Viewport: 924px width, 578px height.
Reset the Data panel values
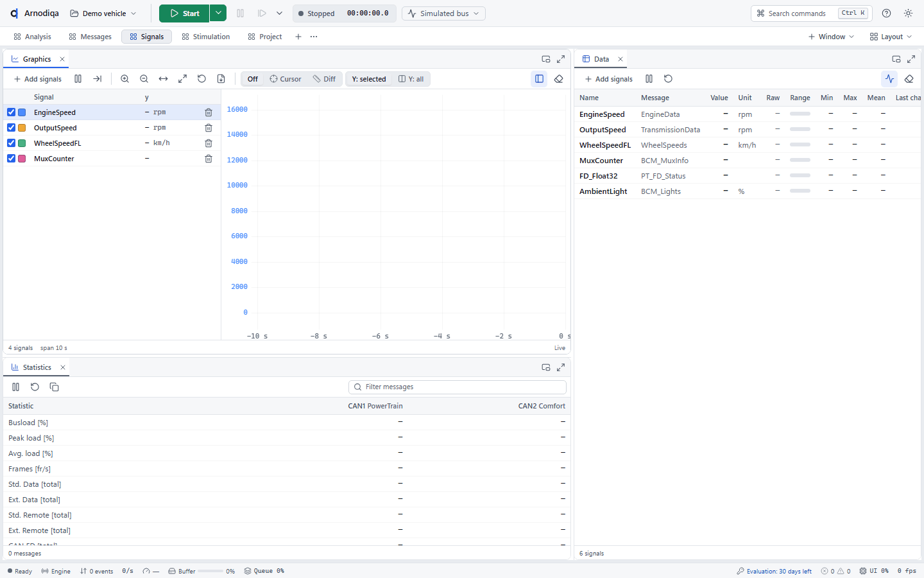pyautogui.click(x=669, y=79)
